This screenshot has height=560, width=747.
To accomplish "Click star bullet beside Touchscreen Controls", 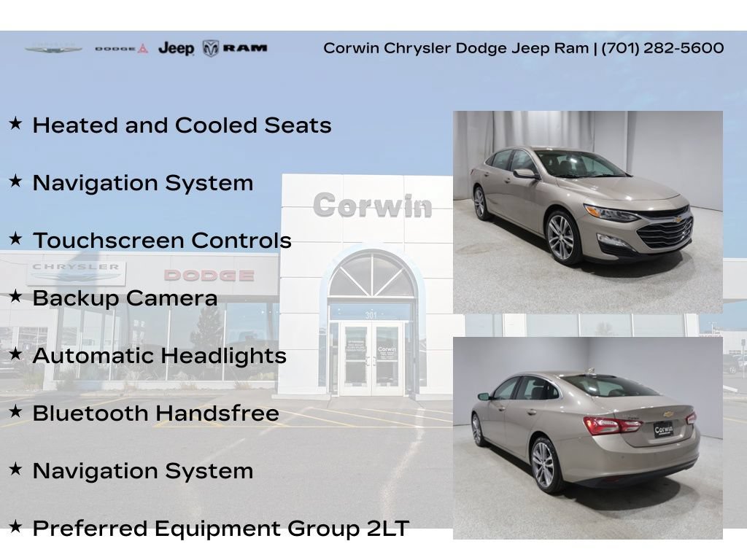I will (16, 238).
